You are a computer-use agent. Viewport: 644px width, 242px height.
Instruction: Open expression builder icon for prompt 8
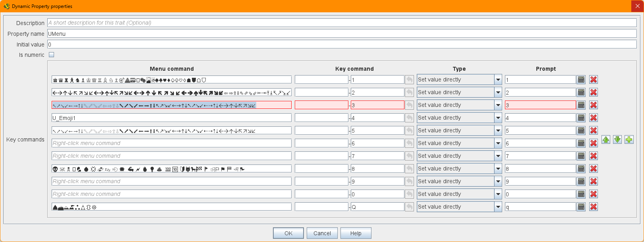(x=581, y=168)
